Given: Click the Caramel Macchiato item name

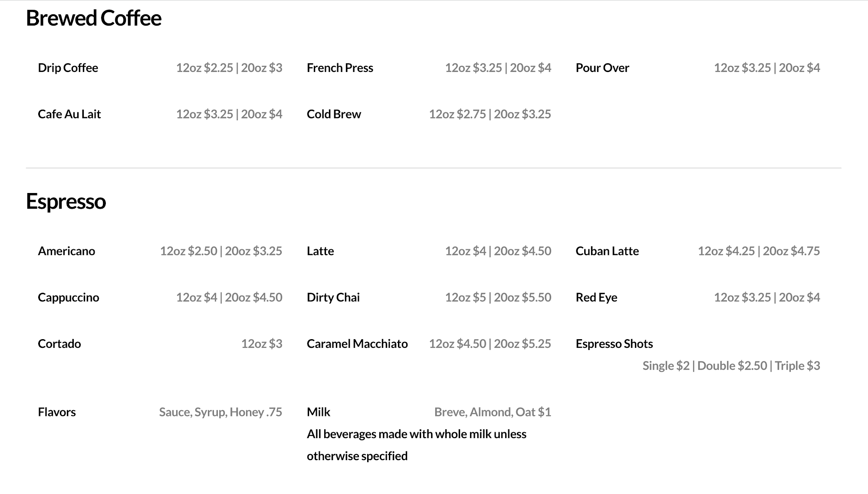Looking at the screenshot, I should coord(357,344).
